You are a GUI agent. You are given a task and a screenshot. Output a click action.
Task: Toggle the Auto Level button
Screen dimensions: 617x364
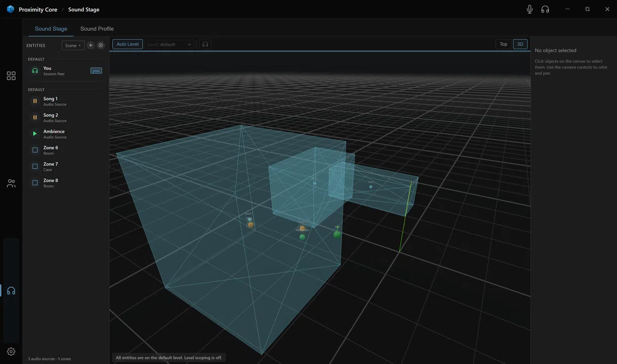coord(127,44)
